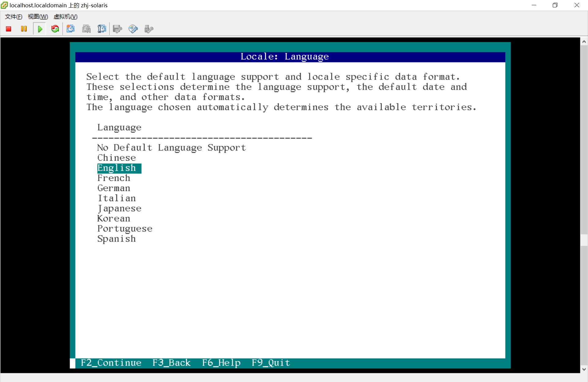Viewport: 588px width, 382px height.
Task: Click the scrollbar down arrow
Action: [x=584, y=369]
